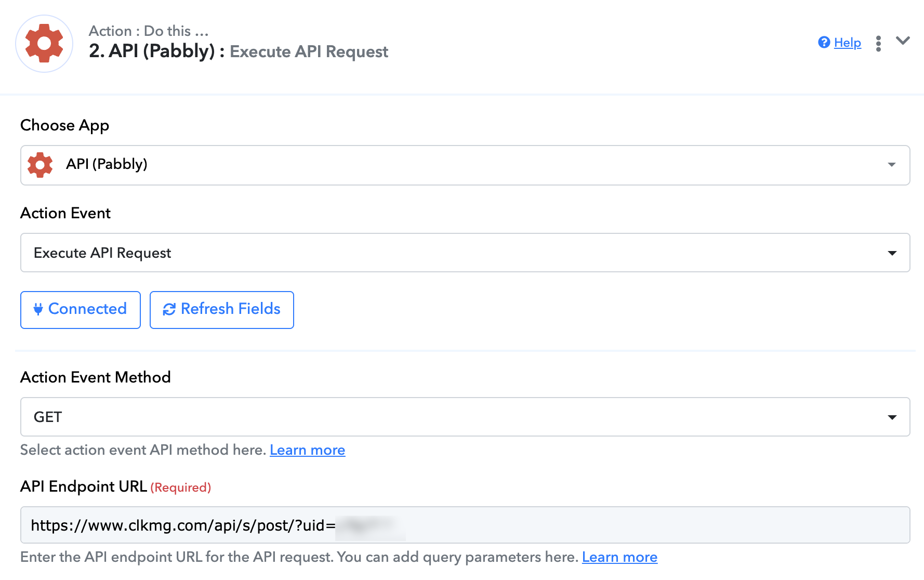924x580 pixels.
Task: Open the Action Event dropdown showing Execute API Request
Action: pos(465,253)
